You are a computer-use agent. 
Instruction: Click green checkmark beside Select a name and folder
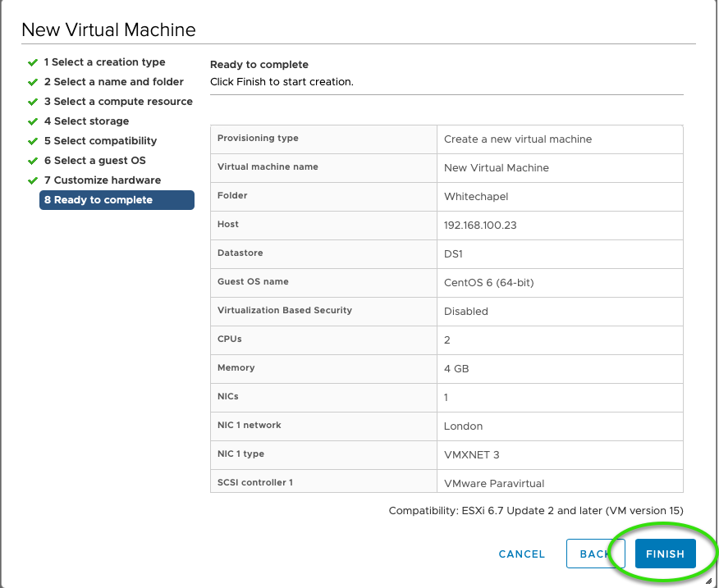coord(33,82)
